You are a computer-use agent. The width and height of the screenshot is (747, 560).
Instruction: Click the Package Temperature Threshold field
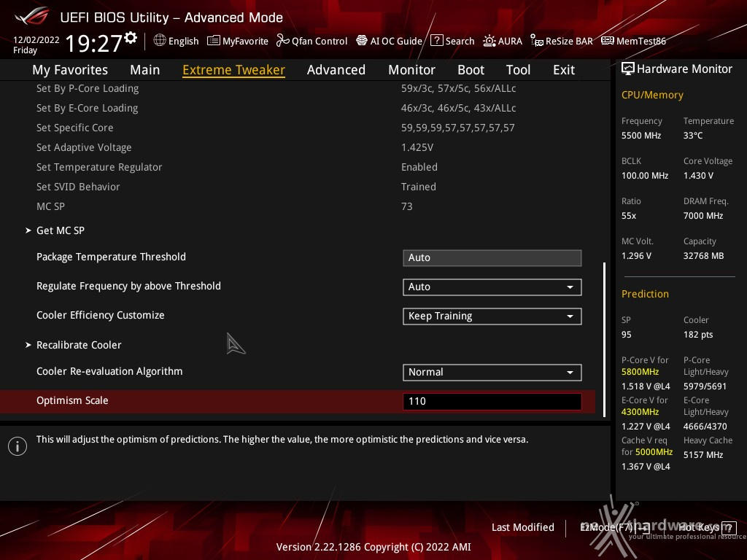(x=492, y=257)
